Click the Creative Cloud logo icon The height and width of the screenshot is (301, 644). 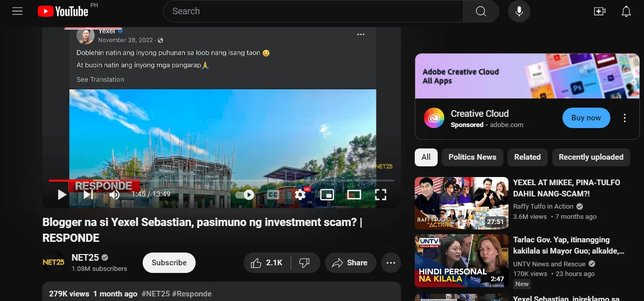pos(434,118)
